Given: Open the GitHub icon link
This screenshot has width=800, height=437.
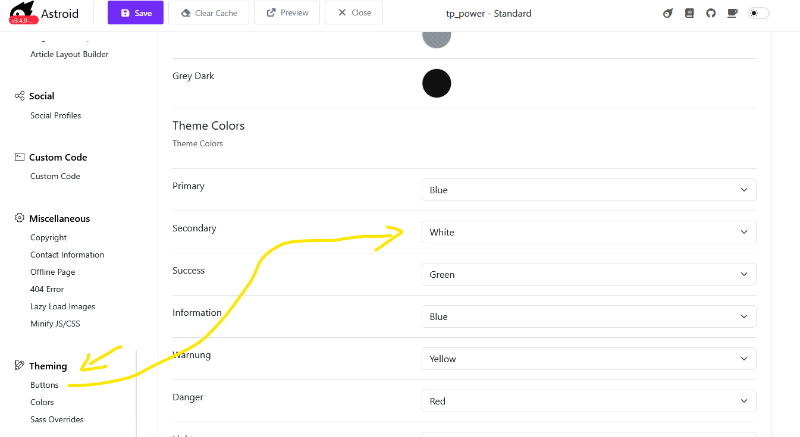Looking at the screenshot, I should tap(711, 13).
